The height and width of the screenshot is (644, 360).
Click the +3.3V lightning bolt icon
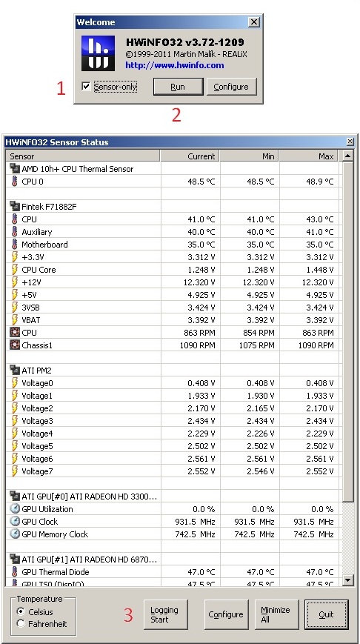tap(15, 257)
